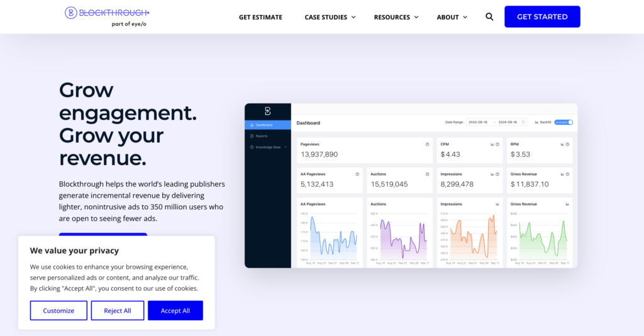Click the AA Pageviews blue line chart
This screenshot has height=336, width=644.
(333, 237)
